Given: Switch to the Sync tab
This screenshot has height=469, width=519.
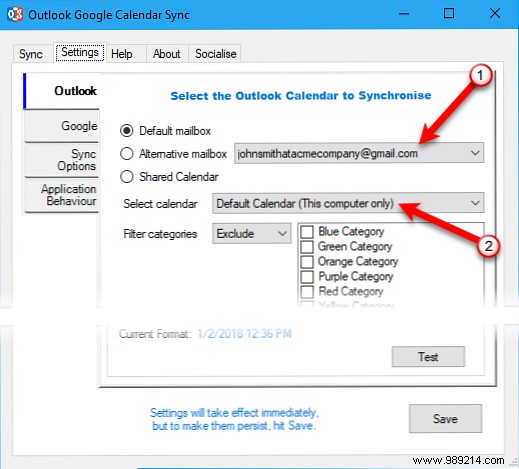Looking at the screenshot, I should (32, 54).
